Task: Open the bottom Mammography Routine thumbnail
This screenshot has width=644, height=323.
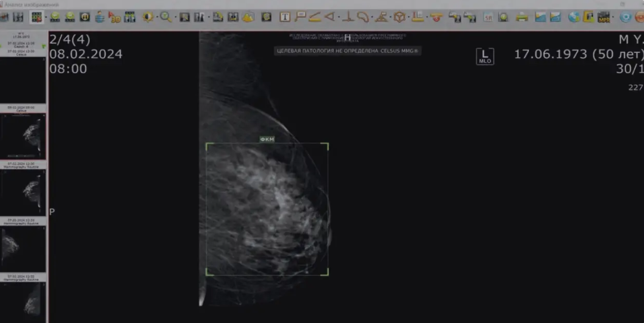Action: coord(23,302)
